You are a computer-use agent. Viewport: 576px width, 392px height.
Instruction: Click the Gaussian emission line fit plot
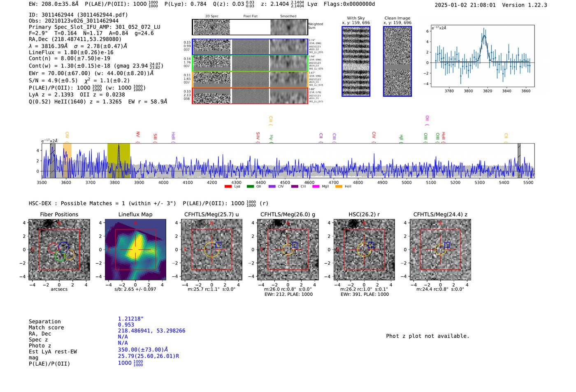click(x=482, y=56)
